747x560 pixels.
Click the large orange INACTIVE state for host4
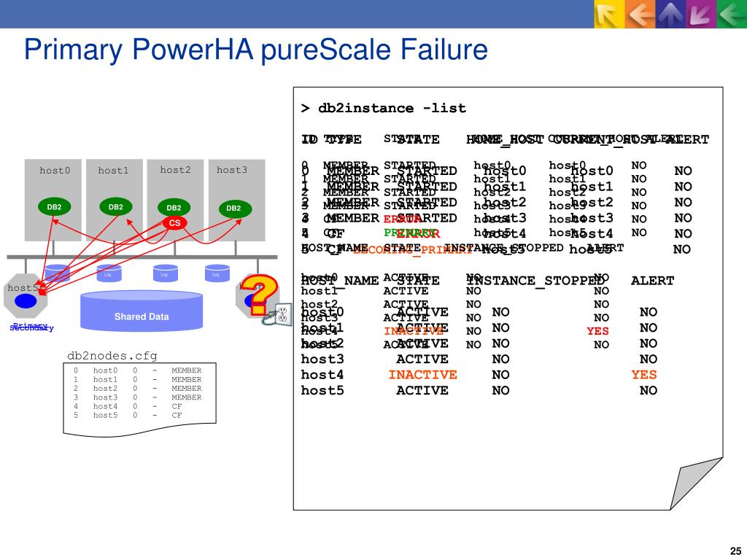[x=422, y=375]
